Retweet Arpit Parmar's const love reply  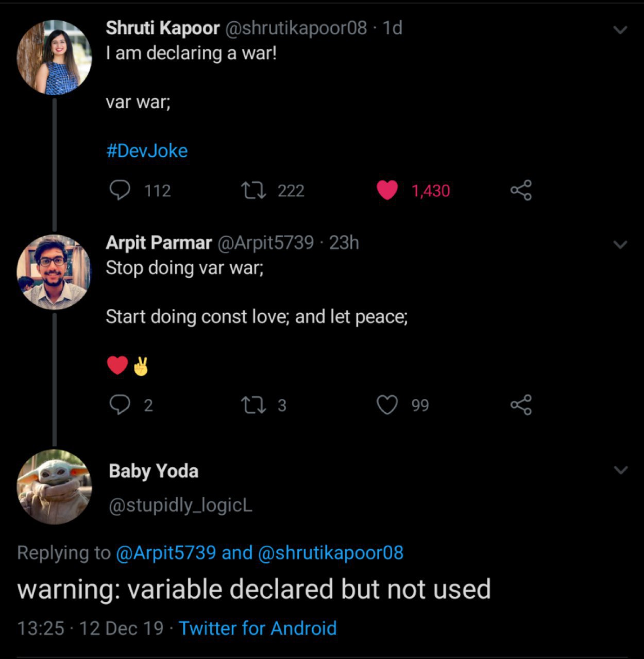(x=254, y=405)
